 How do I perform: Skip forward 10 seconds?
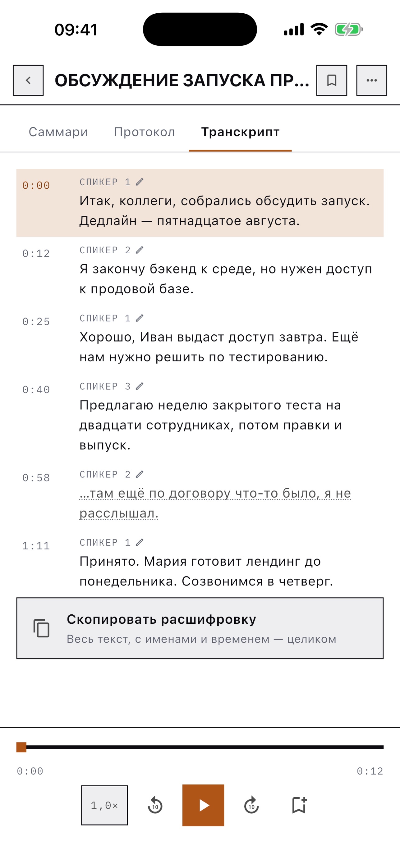tap(251, 805)
